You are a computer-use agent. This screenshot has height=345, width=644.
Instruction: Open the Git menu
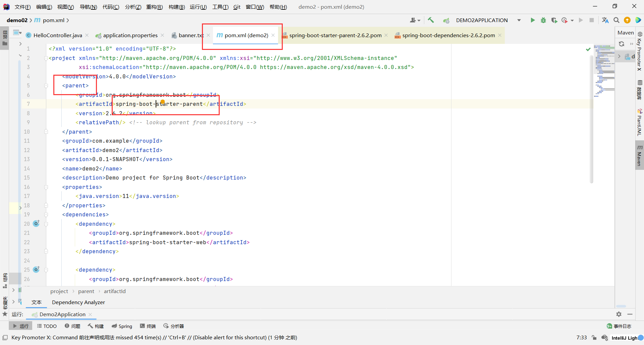(237, 7)
